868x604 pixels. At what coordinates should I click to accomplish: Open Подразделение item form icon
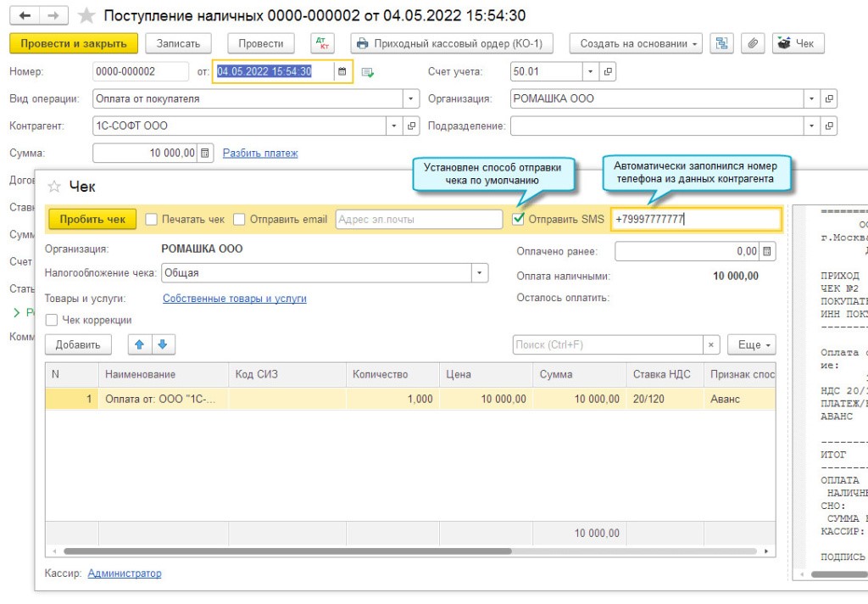pos(829,126)
